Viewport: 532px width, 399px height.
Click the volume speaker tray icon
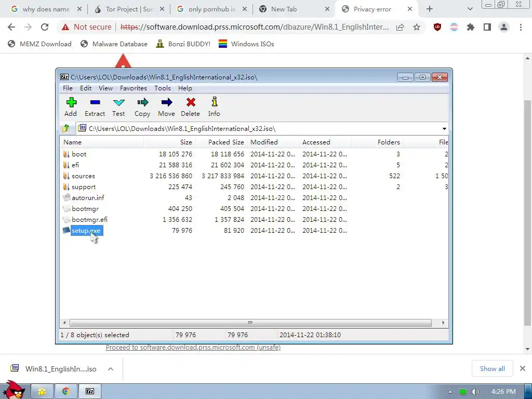(475, 392)
